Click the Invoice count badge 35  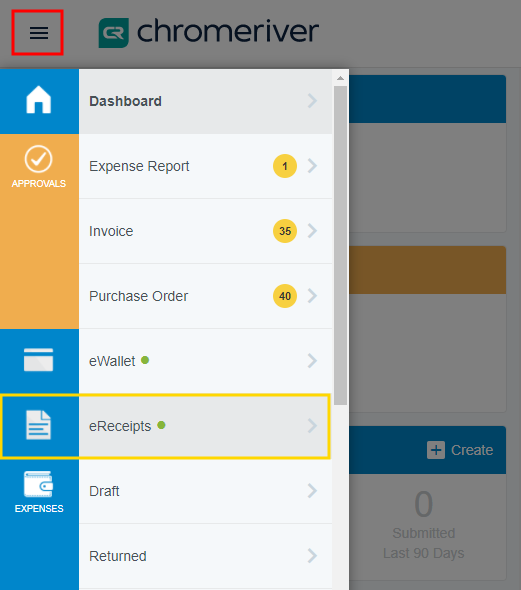coord(285,231)
